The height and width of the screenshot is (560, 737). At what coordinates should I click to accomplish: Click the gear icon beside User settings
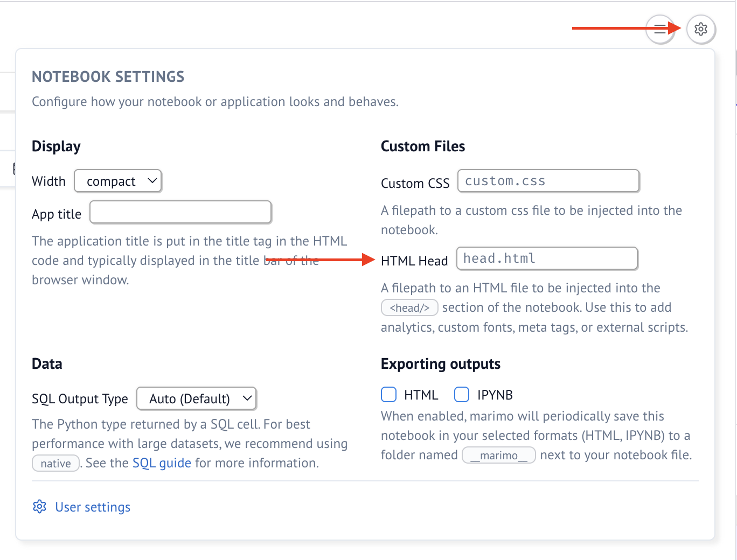[x=39, y=507]
